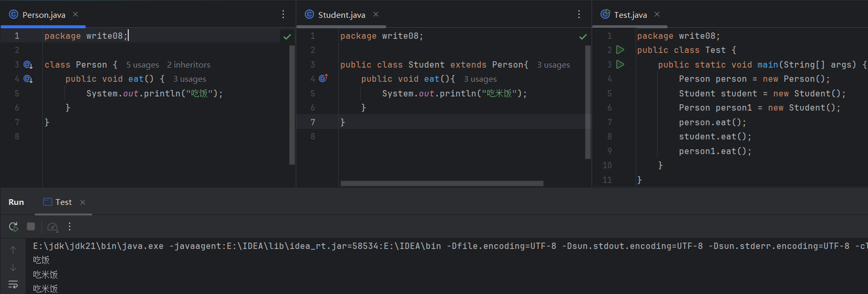Click the '吃饭' console output line
Image resolution: width=868 pixels, height=294 pixels.
pyautogui.click(x=41, y=260)
